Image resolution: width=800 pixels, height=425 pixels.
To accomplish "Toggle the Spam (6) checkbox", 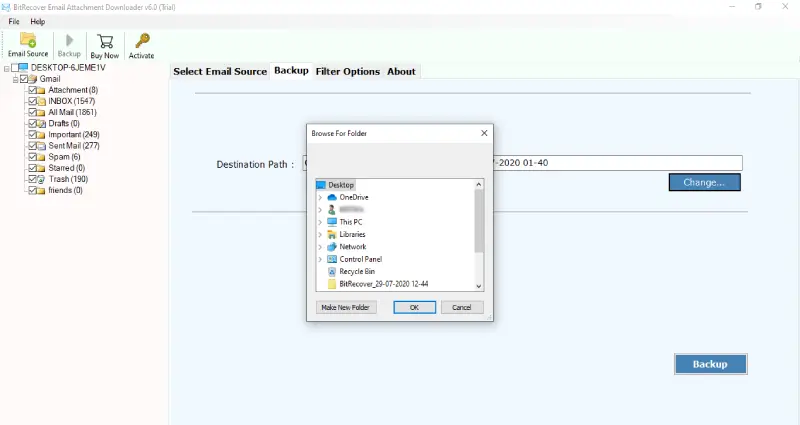I will pyautogui.click(x=33, y=157).
